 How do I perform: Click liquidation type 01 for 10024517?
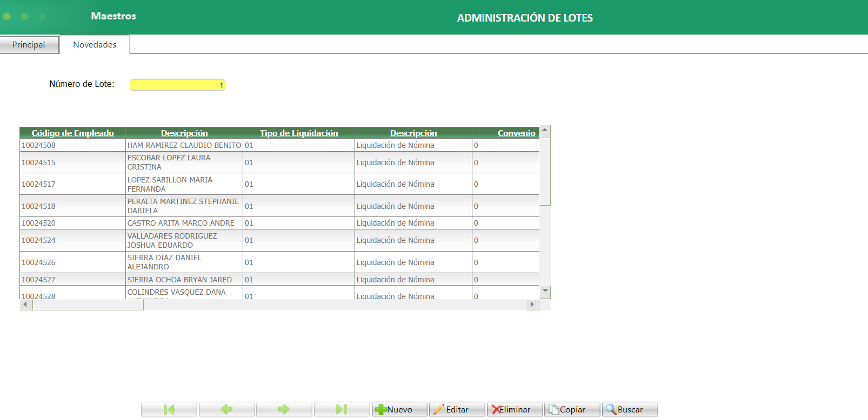point(299,184)
